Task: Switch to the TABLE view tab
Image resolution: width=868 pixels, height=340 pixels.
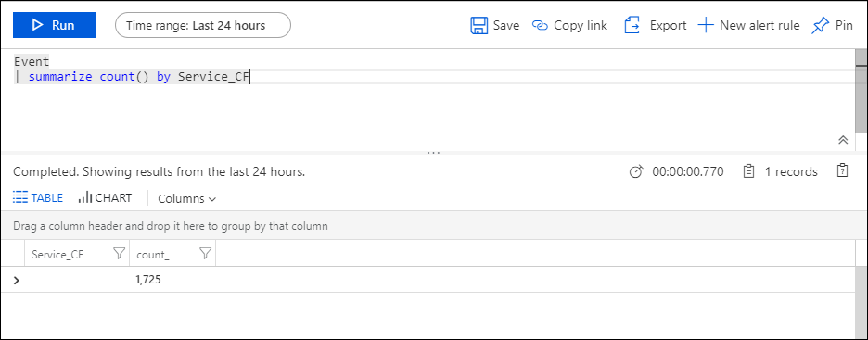Action: [38, 198]
